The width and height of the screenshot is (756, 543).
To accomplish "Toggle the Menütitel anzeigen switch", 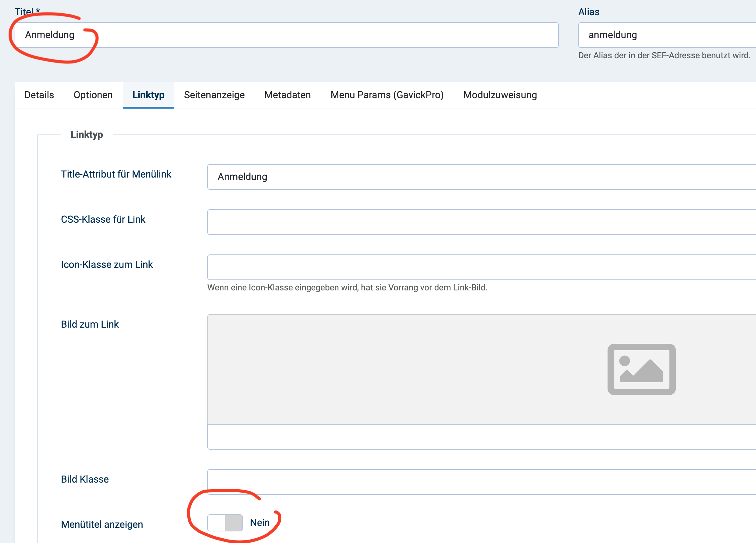I will point(225,523).
